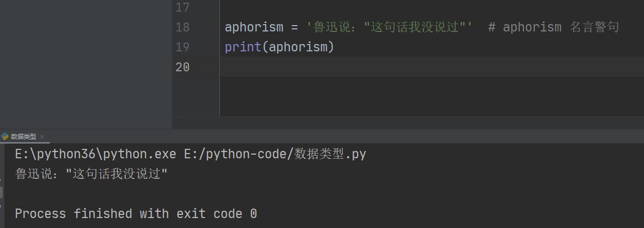Viewport: 644px width, 228px height.
Task: Click the print keyword on line 19
Action: [243, 47]
